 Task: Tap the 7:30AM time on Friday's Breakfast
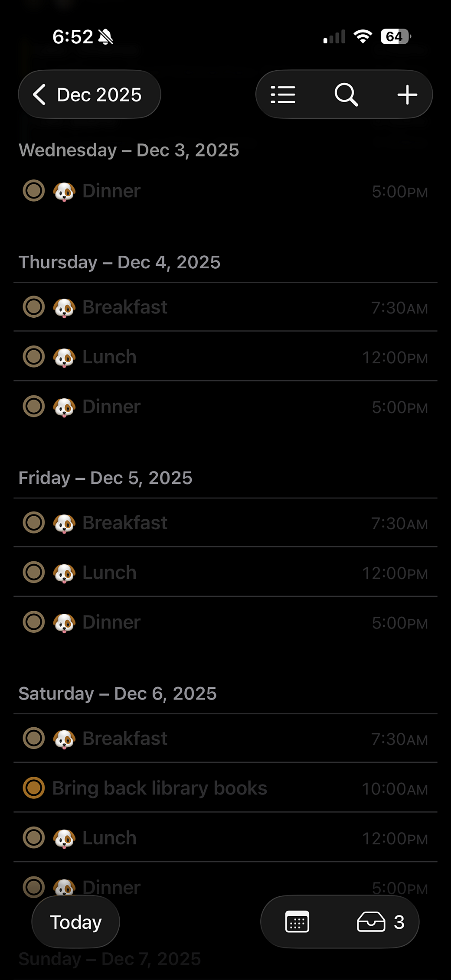399,524
